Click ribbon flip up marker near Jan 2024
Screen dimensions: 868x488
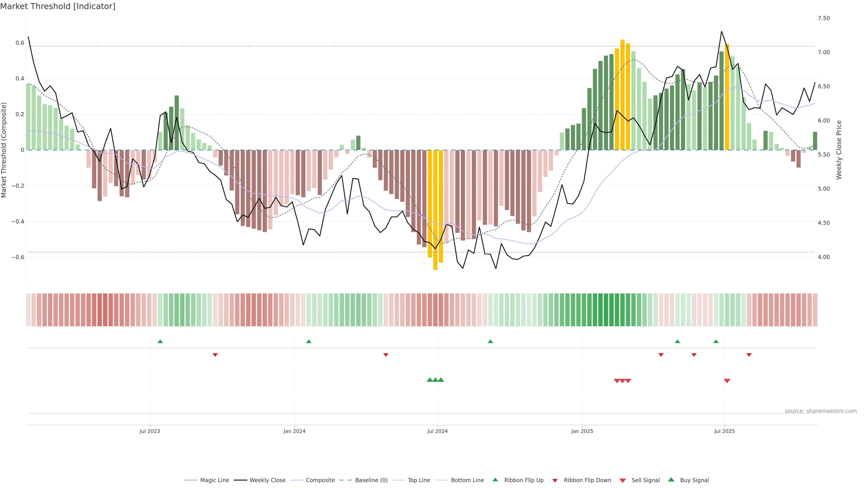point(309,342)
